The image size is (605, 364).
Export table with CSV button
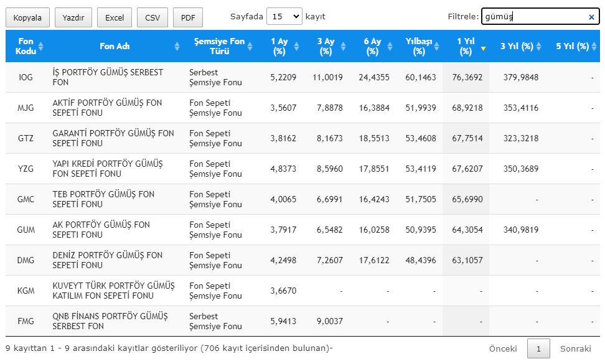coord(152,17)
